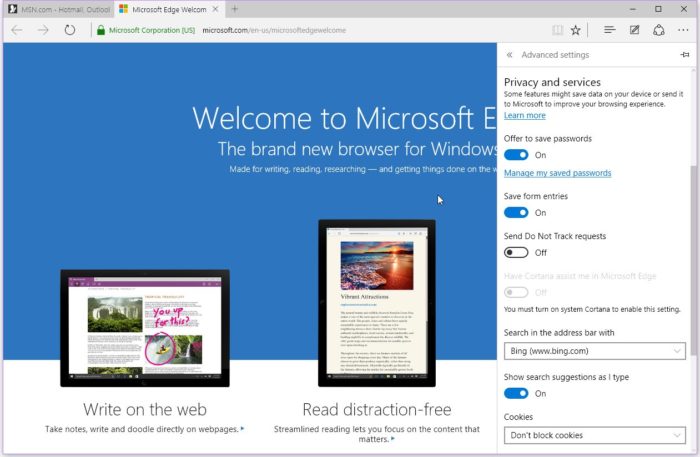Open the Don't block cookies dropdown
The image size is (700, 457).
click(x=595, y=435)
